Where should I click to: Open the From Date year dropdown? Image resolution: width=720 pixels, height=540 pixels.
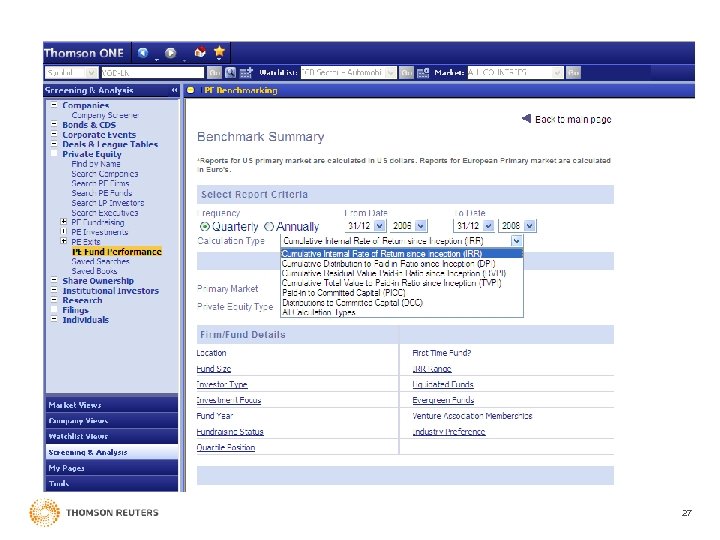click(421, 226)
